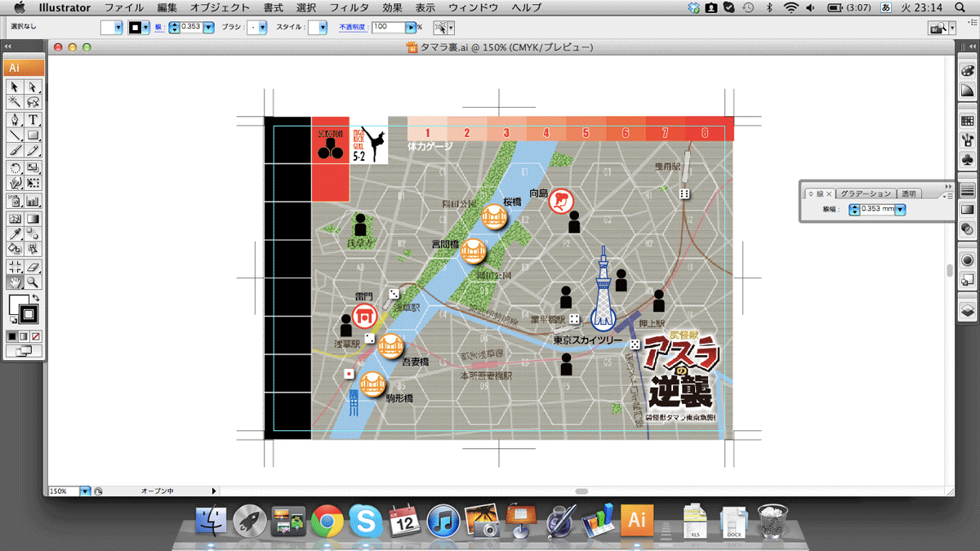Choose the Blend tool
The width and height of the screenshot is (980, 551).
pyautogui.click(x=33, y=233)
